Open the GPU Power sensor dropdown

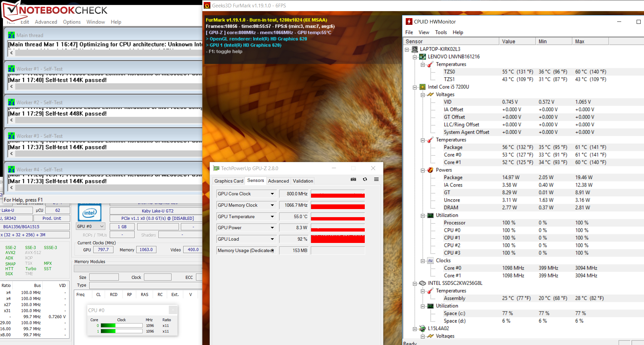(272, 228)
